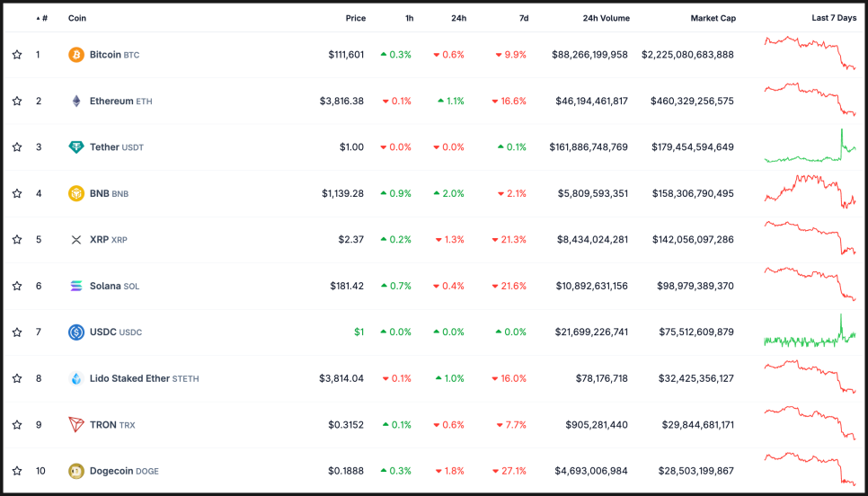Screen dimensions: 868x496
Task: Sort by the Price column header
Action: tap(355, 18)
